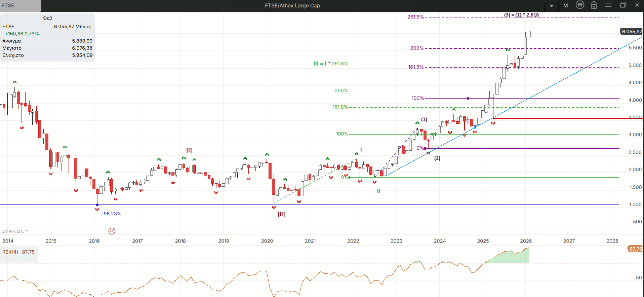Viewport: 644px width, 297px height.
Task: Select the RSI(14) indicator label
Action: pyautogui.click(x=10, y=252)
